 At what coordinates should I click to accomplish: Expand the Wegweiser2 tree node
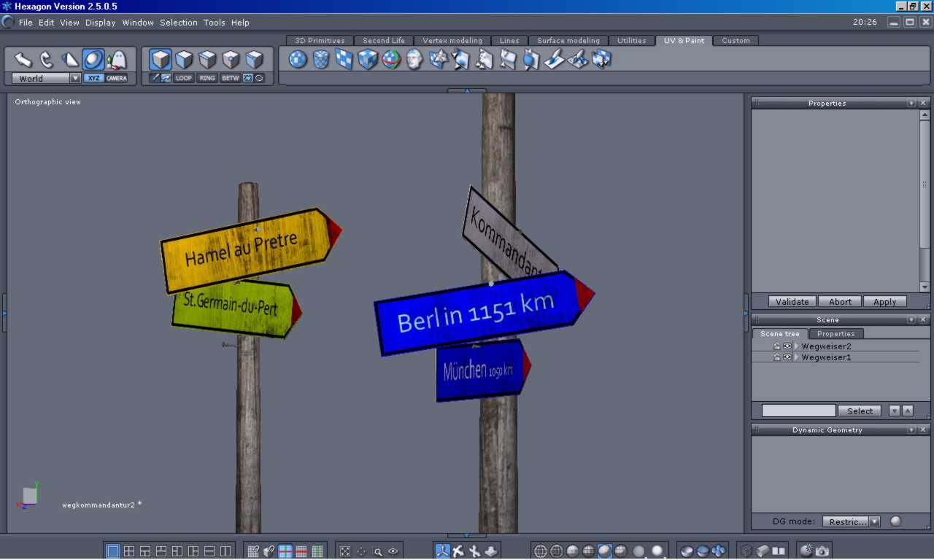tap(797, 346)
